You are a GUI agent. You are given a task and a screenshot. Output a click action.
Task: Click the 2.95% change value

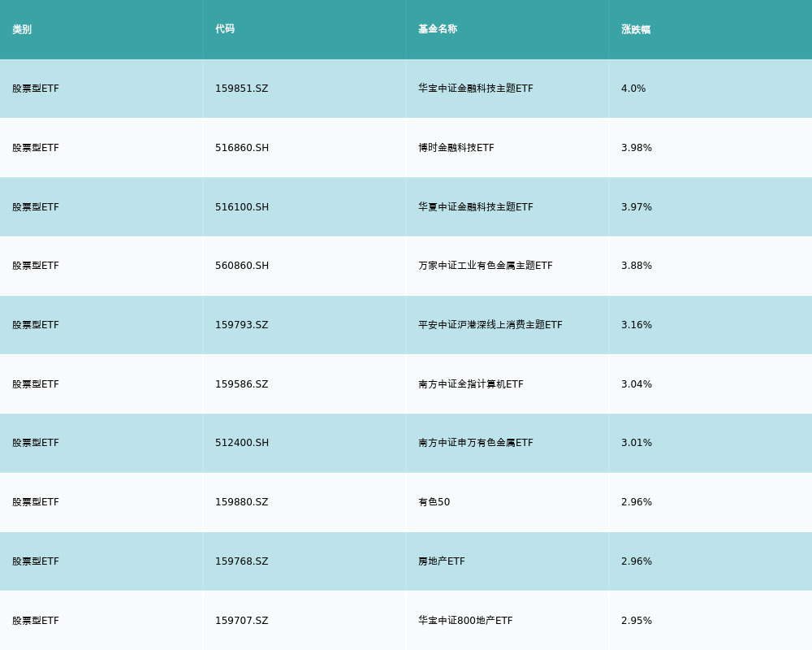coord(637,621)
